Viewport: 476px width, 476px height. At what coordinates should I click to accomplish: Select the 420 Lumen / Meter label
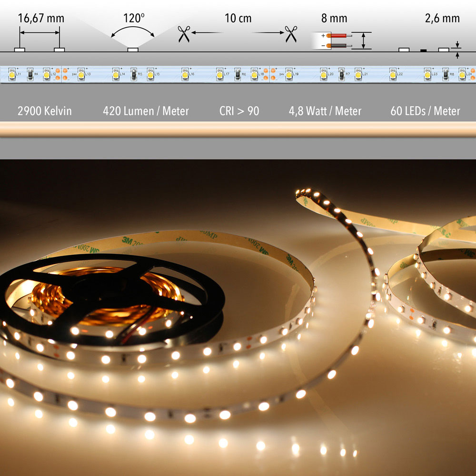click(146, 111)
